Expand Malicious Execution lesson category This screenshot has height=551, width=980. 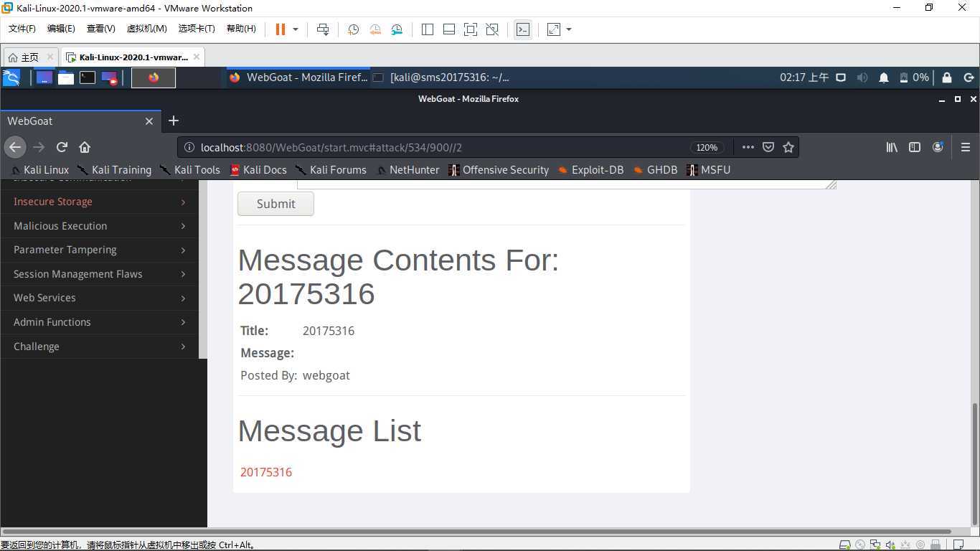[x=100, y=226]
